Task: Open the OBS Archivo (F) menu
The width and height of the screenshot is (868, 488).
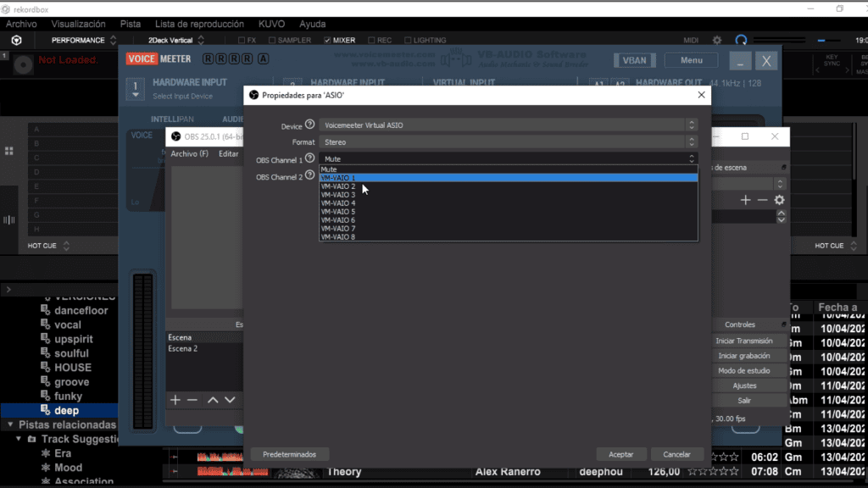Action: pos(189,154)
